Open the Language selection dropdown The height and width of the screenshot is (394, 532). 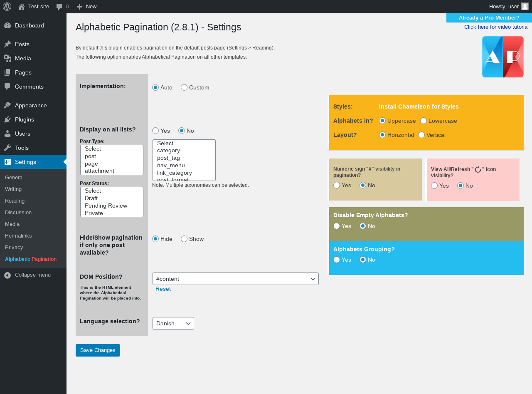[x=173, y=323]
